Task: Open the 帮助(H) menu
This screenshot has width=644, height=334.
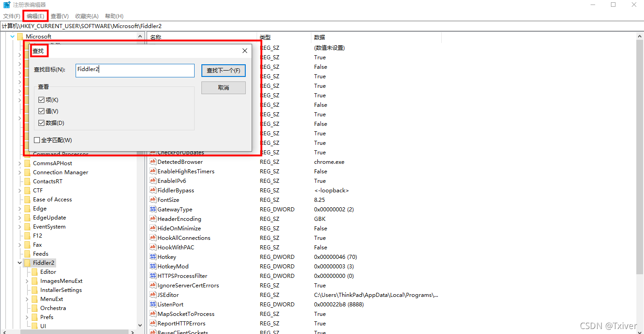Action: point(114,16)
